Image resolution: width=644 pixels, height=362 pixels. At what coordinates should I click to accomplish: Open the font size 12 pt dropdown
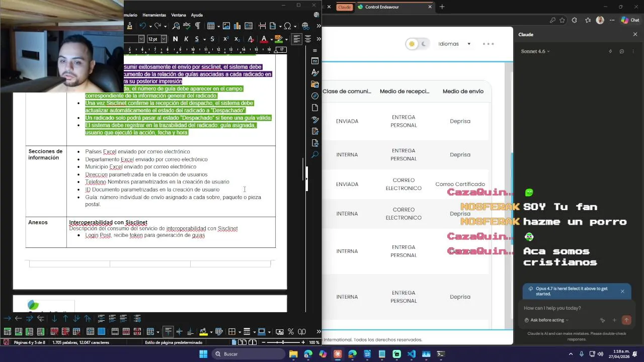(164, 39)
